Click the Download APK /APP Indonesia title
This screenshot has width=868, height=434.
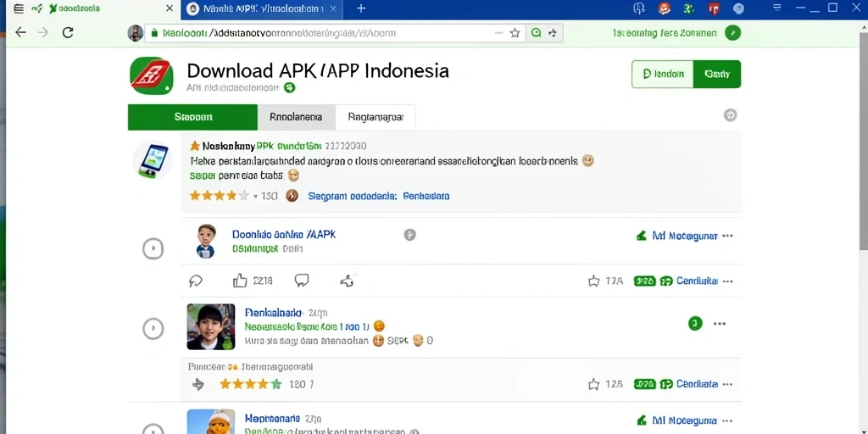point(318,71)
